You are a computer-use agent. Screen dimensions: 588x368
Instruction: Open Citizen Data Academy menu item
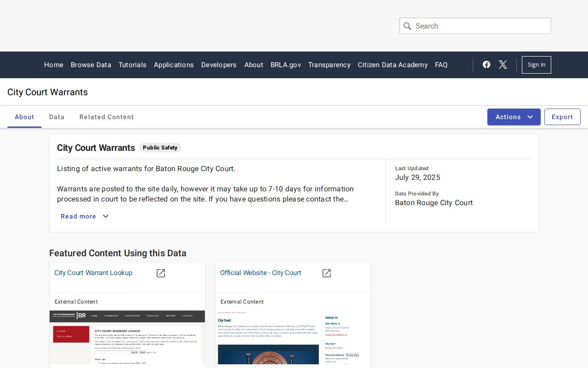(393, 65)
